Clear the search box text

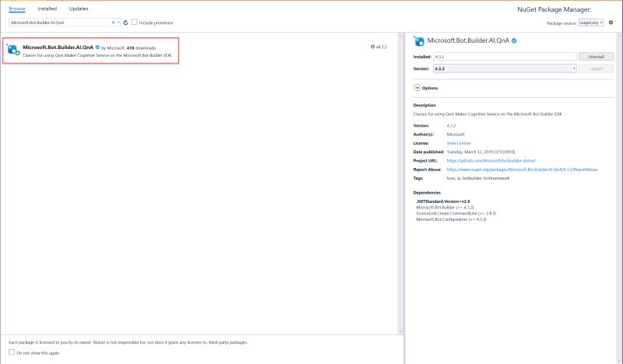coord(113,23)
